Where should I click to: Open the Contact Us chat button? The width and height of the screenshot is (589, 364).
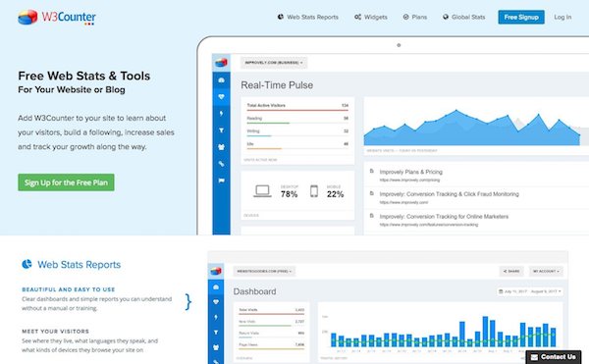554,357
